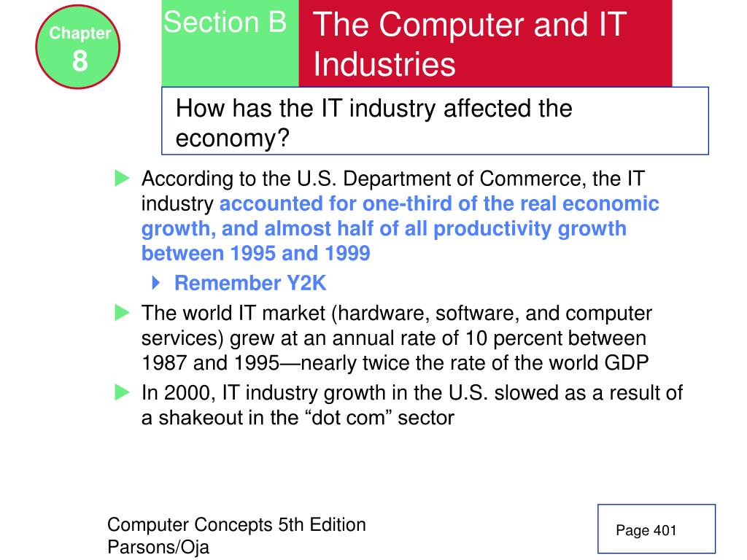This screenshot has width=747, height=560.
Task: Click the word 'Chapter' in the green circle
Action: click(x=80, y=33)
